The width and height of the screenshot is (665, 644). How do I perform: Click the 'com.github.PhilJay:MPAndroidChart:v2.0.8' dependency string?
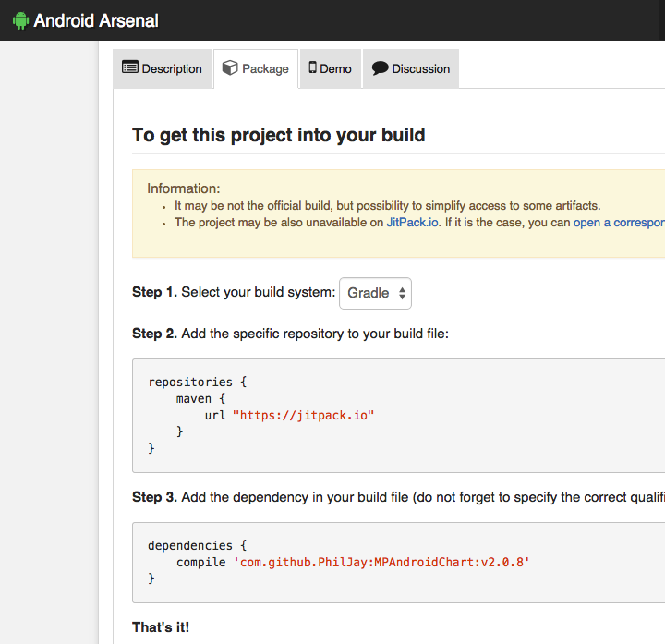click(x=381, y=562)
